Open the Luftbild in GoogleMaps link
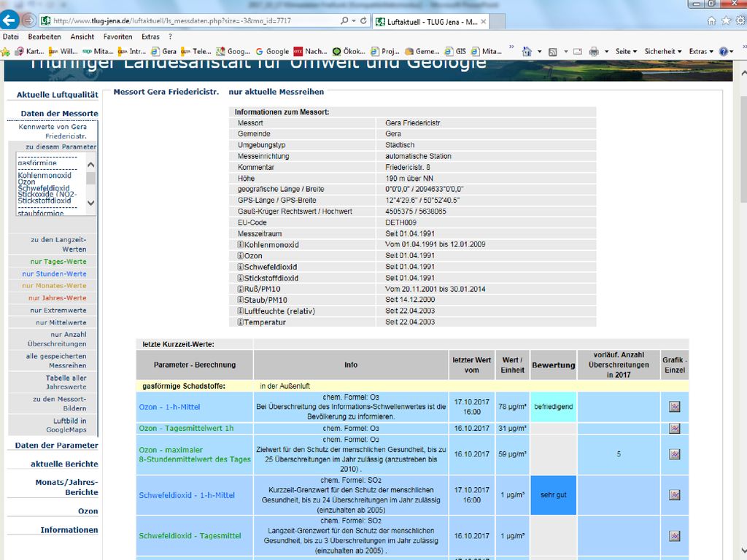This screenshot has width=747, height=560. click(66, 425)
